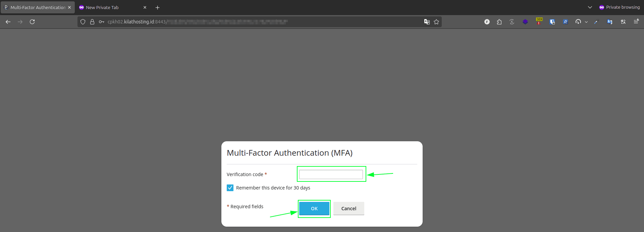This screenshot has width=644, height=232.
Task: Show site security padlock information
Action: (92, 22)
